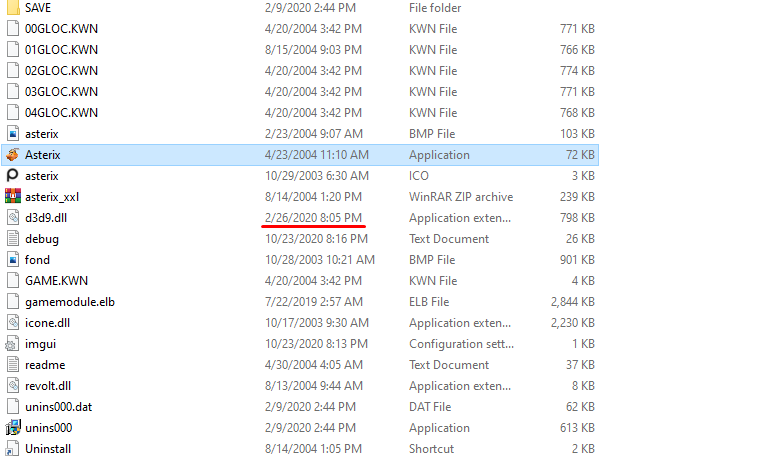Click the 798 KB size value
The height and width of the screenshot is (461, 757).
(577, 218)
